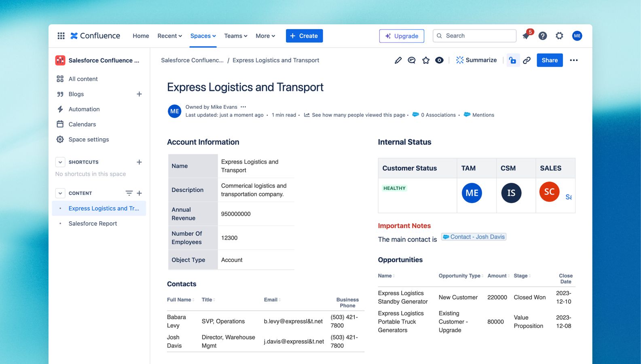
Task: Open the notifications bell with badge
Action: [x=526, y=36]
